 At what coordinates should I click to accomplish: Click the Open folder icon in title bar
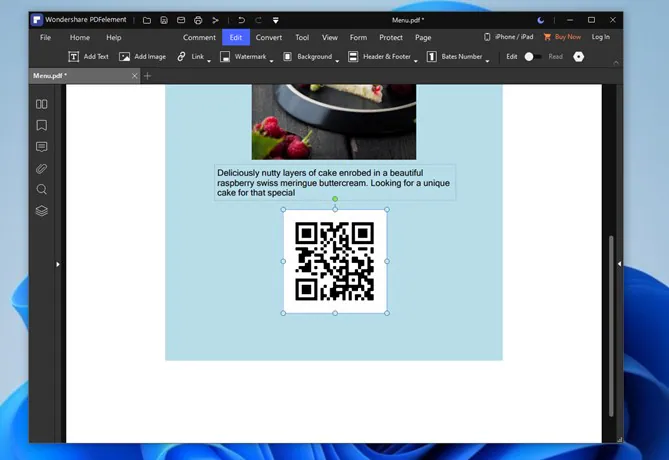coord(147,20)
